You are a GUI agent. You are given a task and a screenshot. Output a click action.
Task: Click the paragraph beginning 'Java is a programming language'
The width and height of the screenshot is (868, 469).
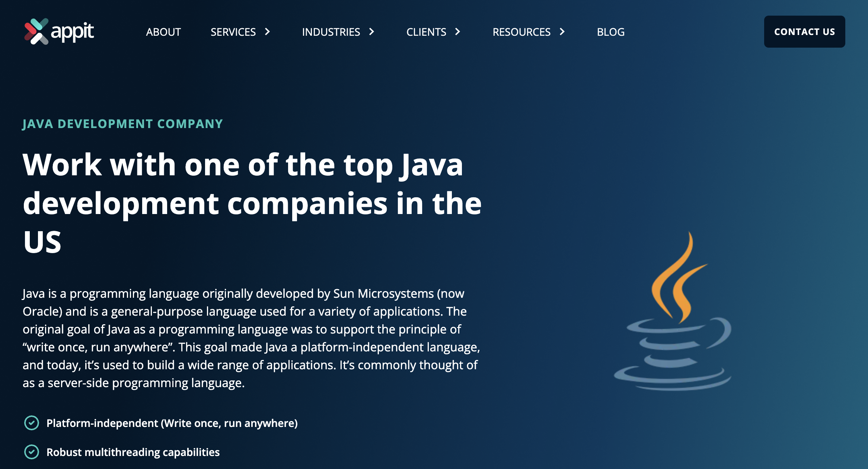[x=252, y=338]
